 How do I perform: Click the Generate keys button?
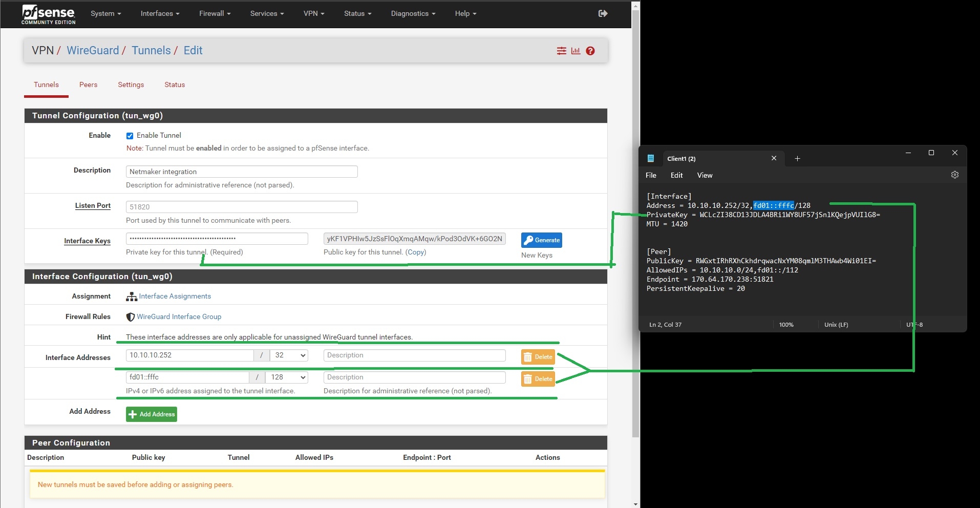(x=541, y=240)
